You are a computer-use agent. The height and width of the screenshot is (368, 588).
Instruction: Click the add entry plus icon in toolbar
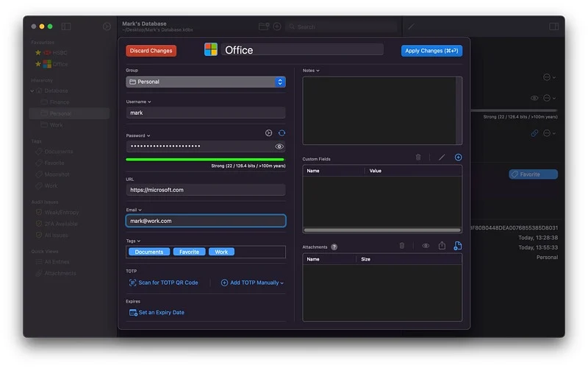pyautogui.click(x=277, y=26)
